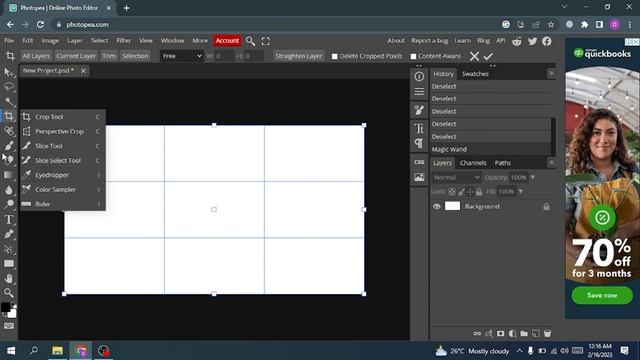640x360 pixels.
Task: Open the Properties sliders panel icon
Action: (419, 91)
